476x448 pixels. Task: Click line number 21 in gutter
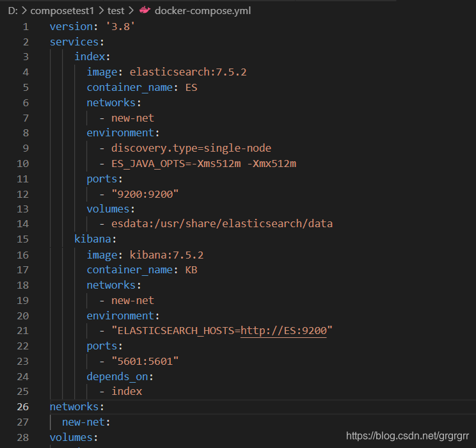[x=23, y=330]
